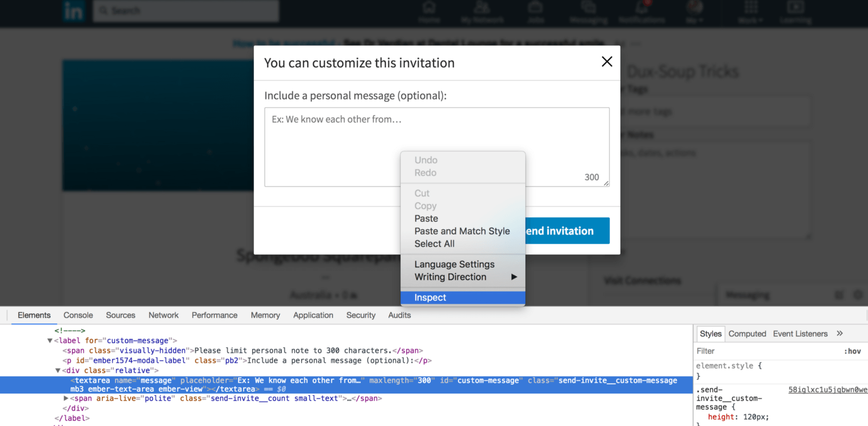Choose Inspect in the context menu
Viewport: 868px width, 426px height.
point(463,297)
